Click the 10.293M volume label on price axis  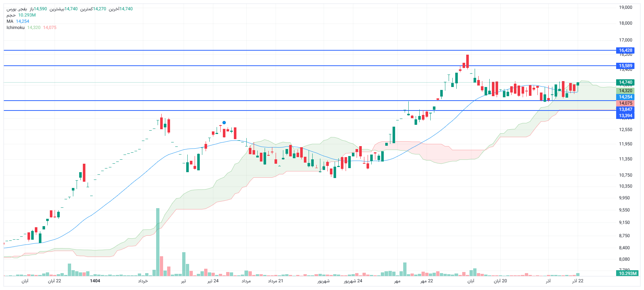[x=628, y=273]
